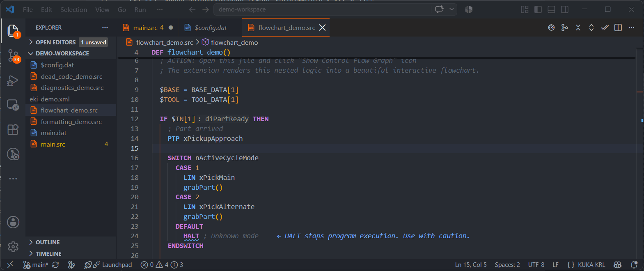Click the hexagon icon next to chat

pos(469,9)
